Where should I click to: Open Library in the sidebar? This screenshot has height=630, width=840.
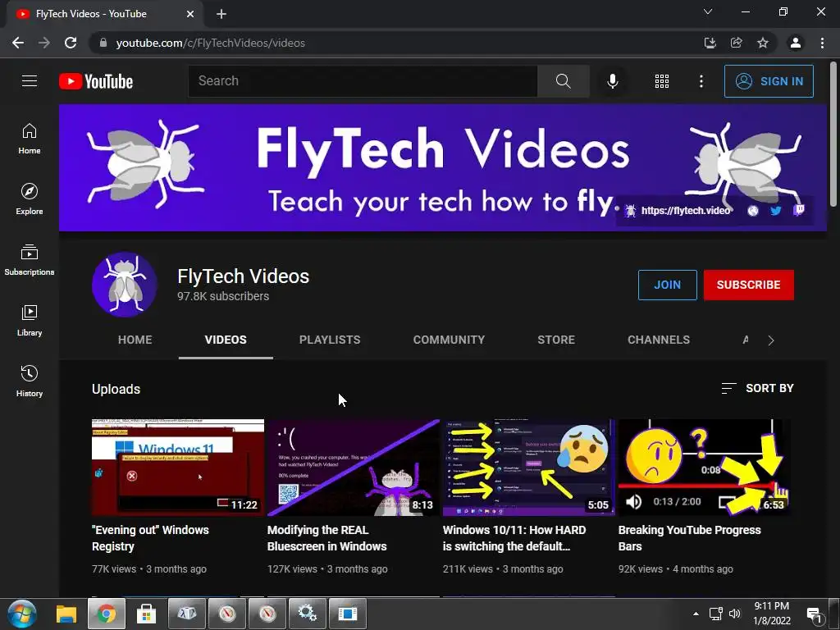tap(30, 321)
